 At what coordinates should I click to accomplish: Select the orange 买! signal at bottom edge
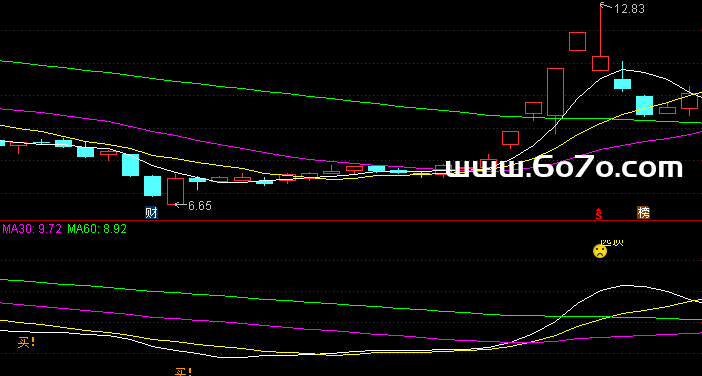tap(183, 372)
